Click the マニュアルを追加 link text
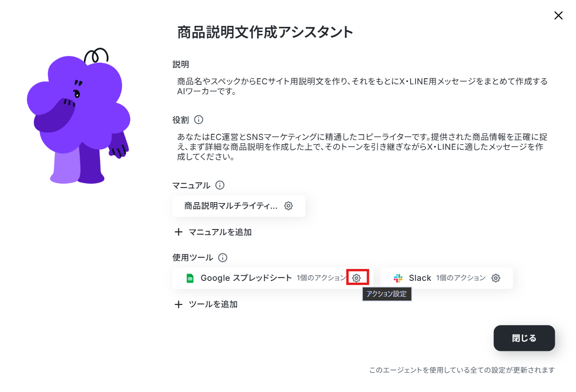Screen dimensions: 576x392 [220, 232]
